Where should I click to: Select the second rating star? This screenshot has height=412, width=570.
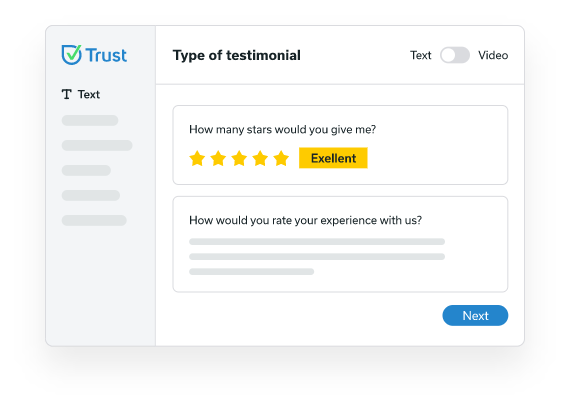point(218,159)
